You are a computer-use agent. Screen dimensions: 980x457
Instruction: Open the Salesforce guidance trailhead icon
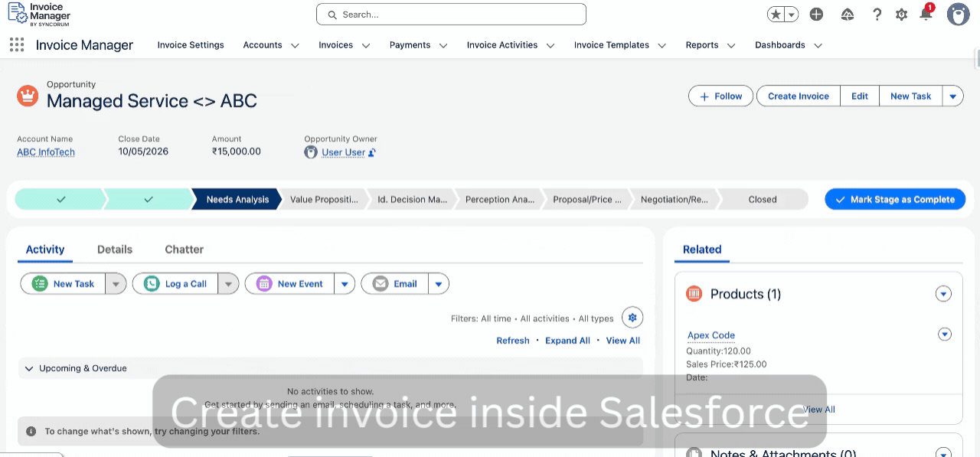click(847, 15)
